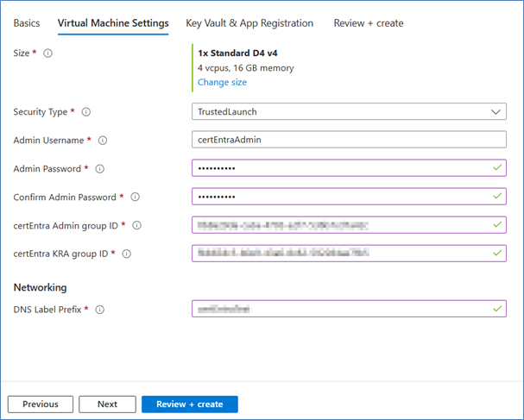Click the info icon beside Size

47,53
